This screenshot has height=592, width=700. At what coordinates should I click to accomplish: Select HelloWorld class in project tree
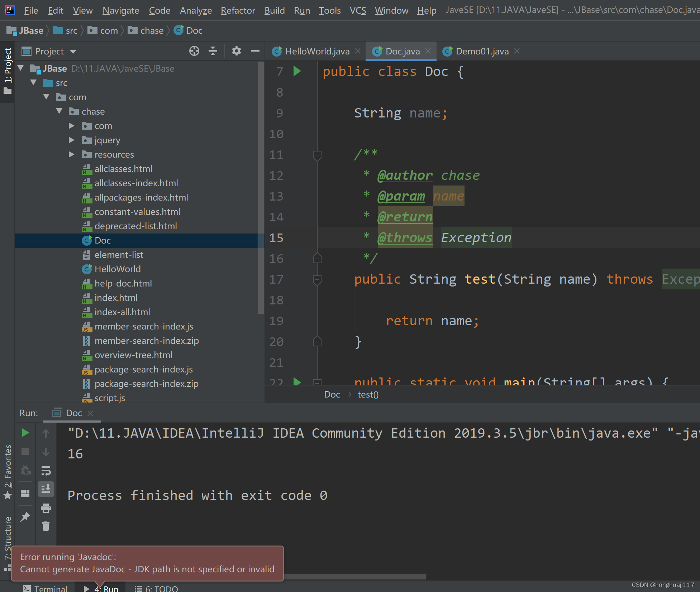117,269
